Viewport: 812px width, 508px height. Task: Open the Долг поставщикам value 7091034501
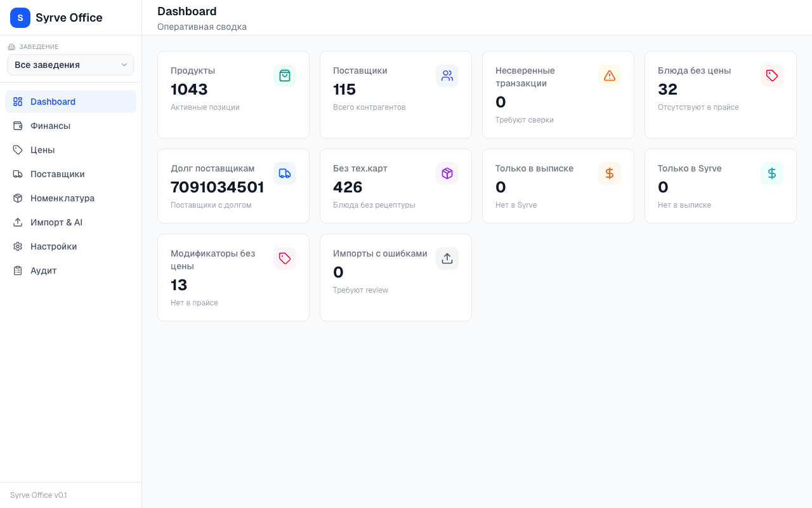(217, 187)
